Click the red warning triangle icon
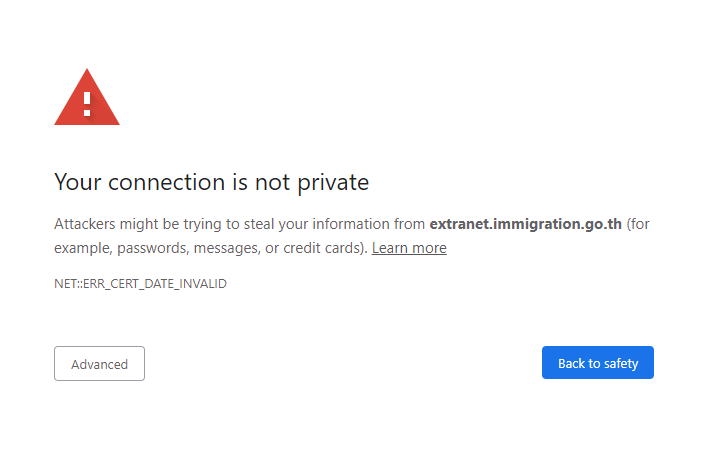703x470 pixels. (x=87, y=98)
